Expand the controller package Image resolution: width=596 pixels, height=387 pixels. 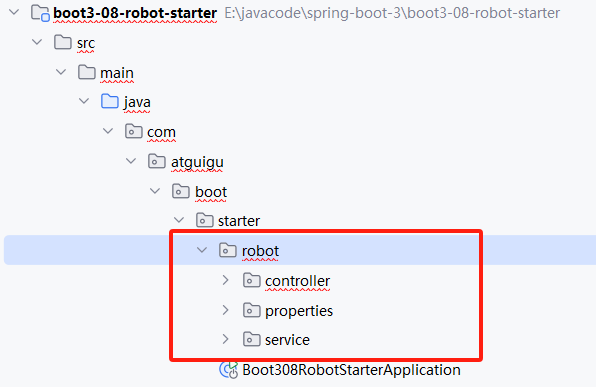click(x=225, y=281)
